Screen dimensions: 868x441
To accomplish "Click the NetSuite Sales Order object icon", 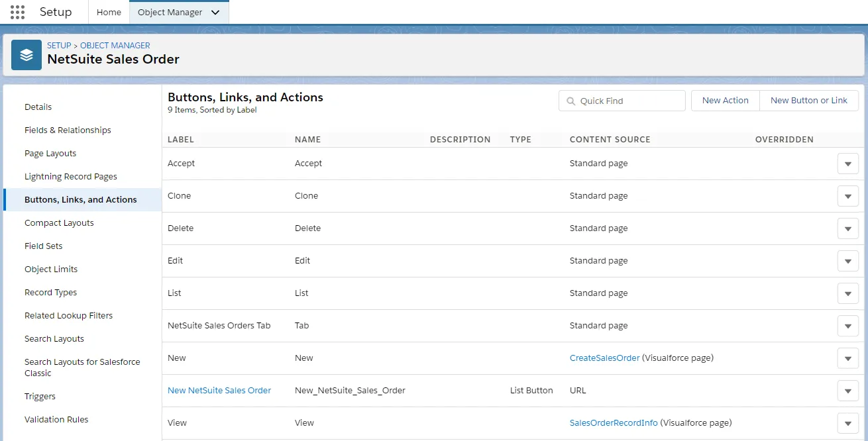I will [27, 55].
